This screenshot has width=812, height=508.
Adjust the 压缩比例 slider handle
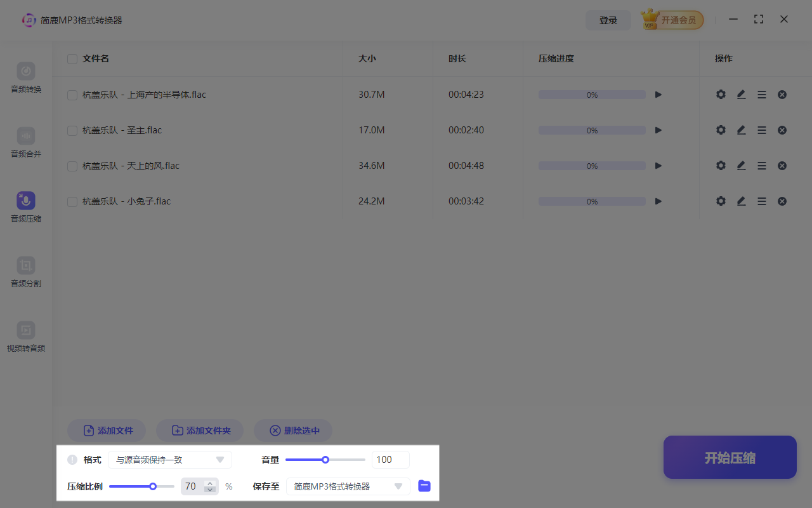tap(153, 486)
